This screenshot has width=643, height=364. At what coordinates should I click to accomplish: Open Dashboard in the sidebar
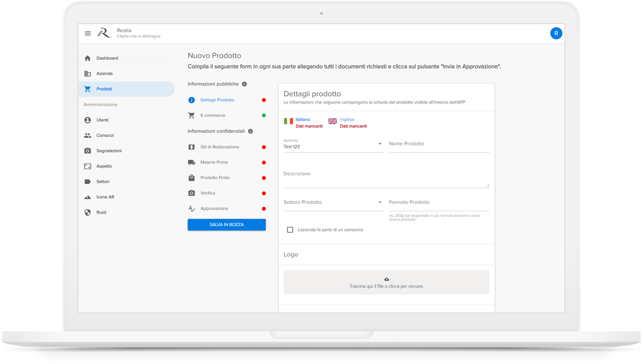click(x=107, y=58)
